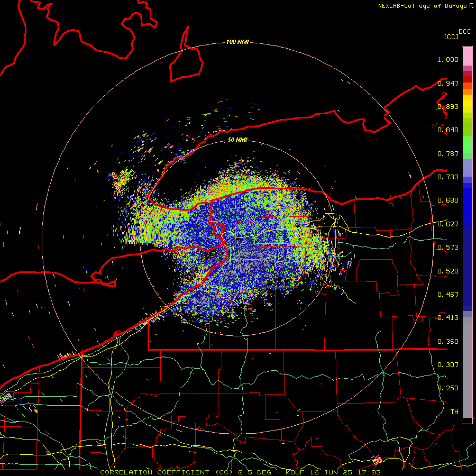The image size is (476, 476).
Task: Click the CORRELATION COEFFICIENT caption text
Action: [x=154, y=472]
